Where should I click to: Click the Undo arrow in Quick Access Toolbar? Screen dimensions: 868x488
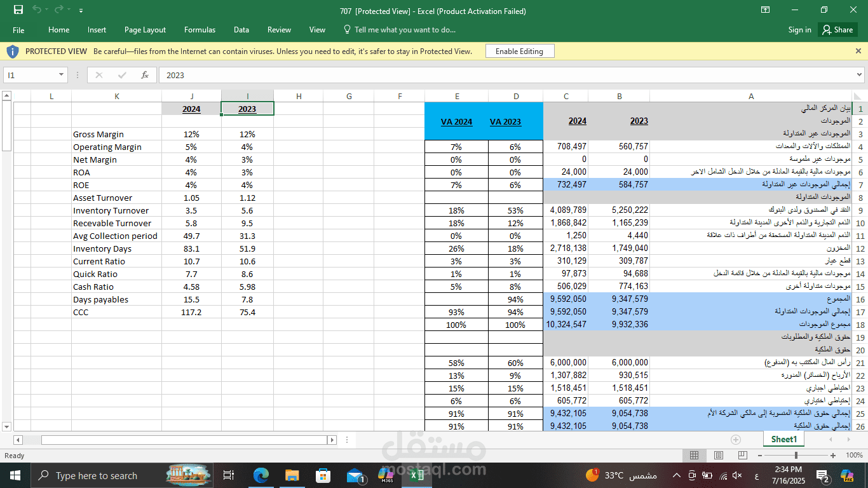pyautogui.click(x=37, y=10)
